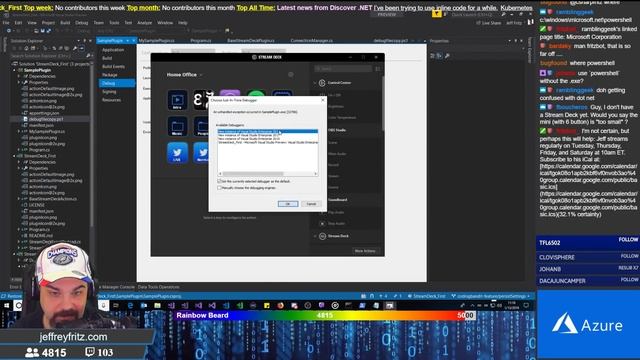Click the Rainbow Beard progress bar
Viewport: 640px width, 360px height.
click(x=325, y=315)
